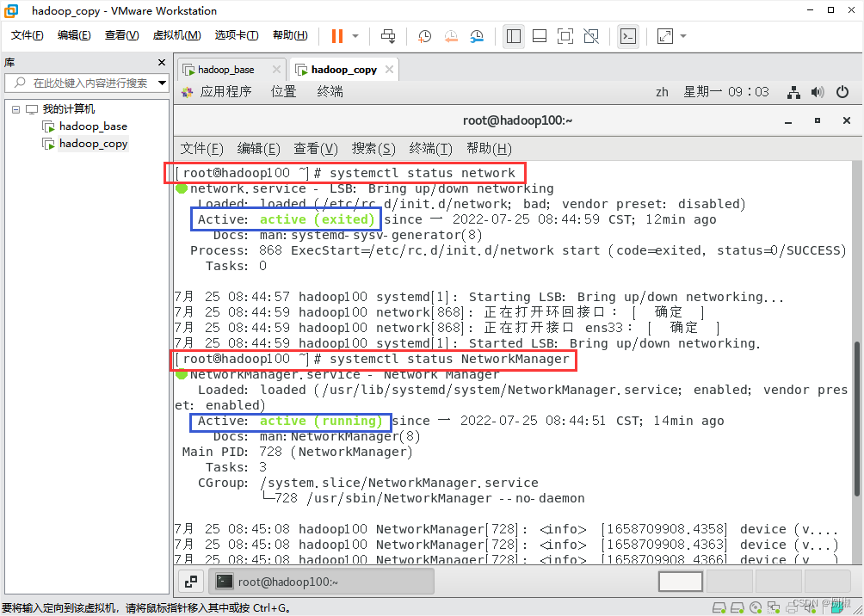Enter full screen mode icon
This screenshot has width=864, height=616.
pyautogui.click(x=565, y=36)
